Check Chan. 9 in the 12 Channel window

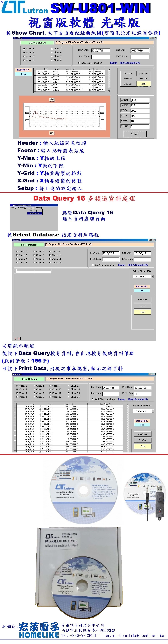(50, 251)
